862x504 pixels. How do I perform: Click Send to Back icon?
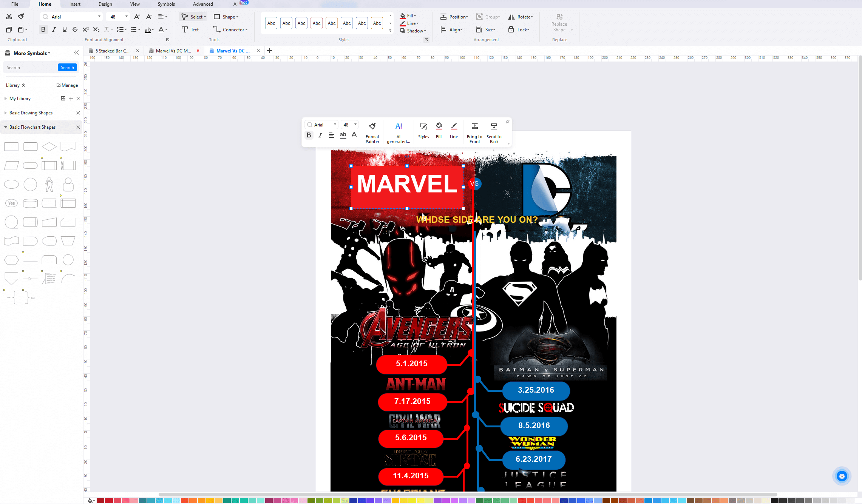[x=494, y=126]
